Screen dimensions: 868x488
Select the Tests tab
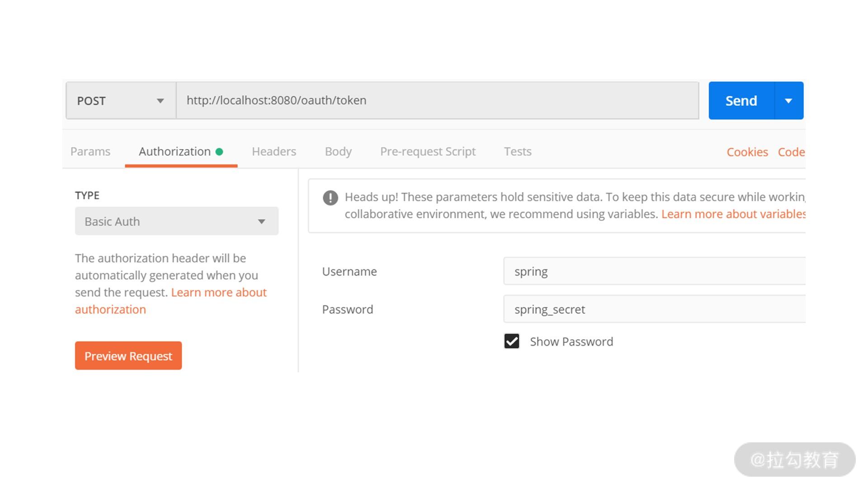(x=518, y=152)
